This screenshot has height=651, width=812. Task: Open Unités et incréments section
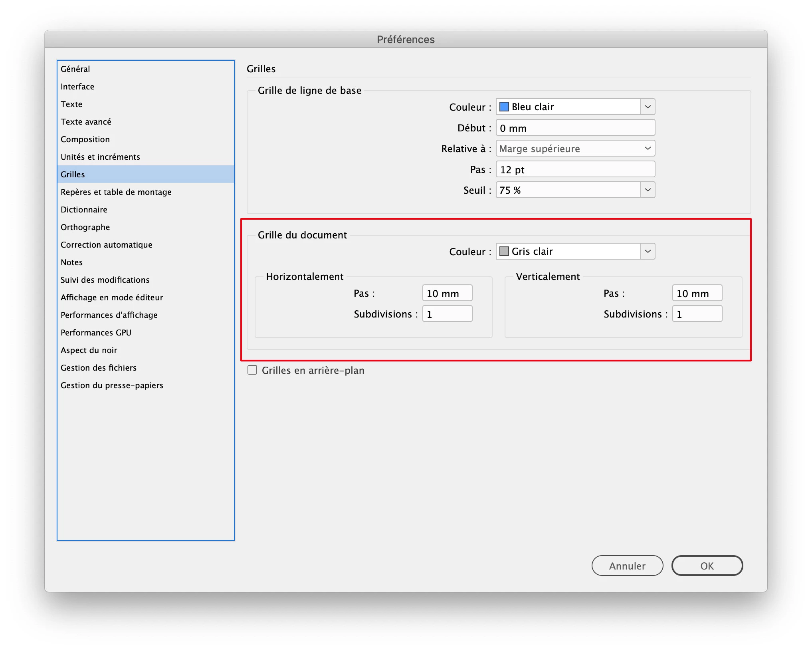(x=100, y=157)
